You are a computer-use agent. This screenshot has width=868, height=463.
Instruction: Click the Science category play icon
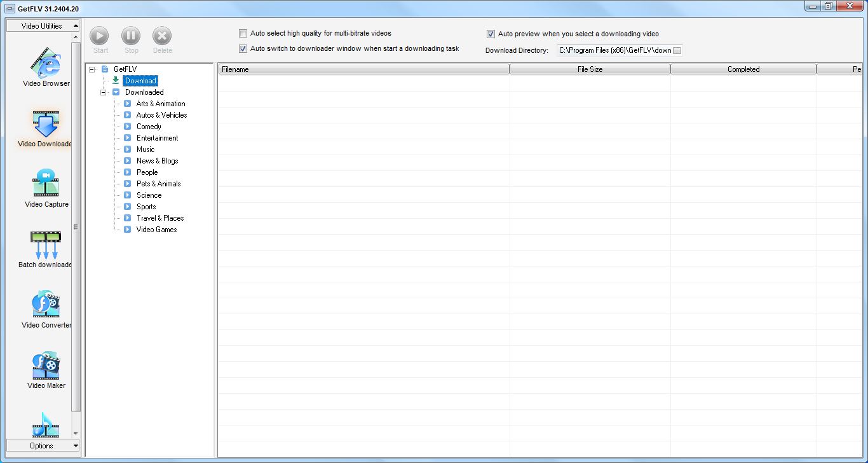127,195
